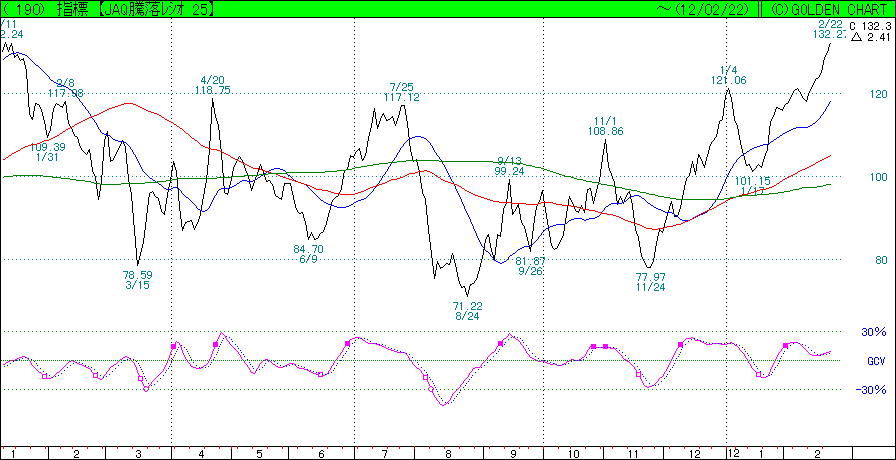The image size is (896, 460).
Task: Click the 7/25 peak value 117.12
Action: (x=402, y=97)
